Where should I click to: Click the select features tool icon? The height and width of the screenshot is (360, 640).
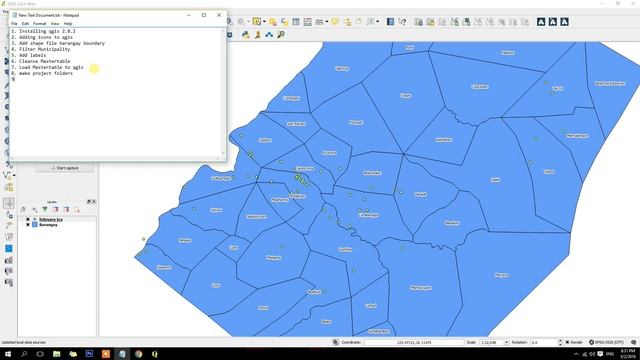[x=257, y=22]
